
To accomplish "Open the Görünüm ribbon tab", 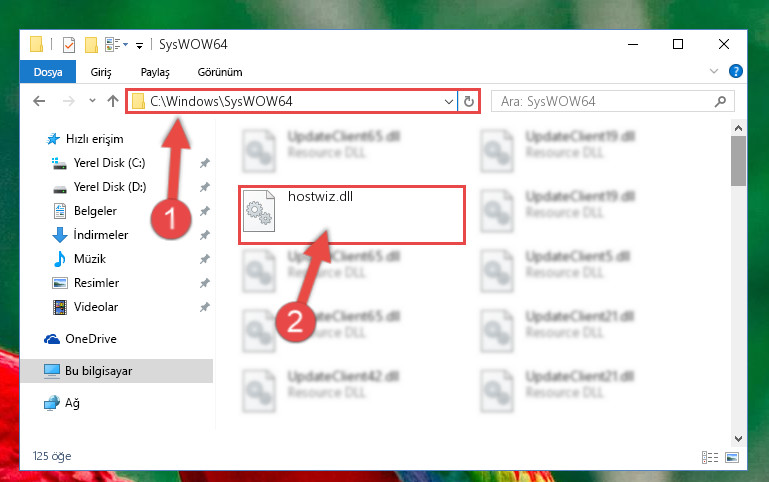I will point(220,72).
